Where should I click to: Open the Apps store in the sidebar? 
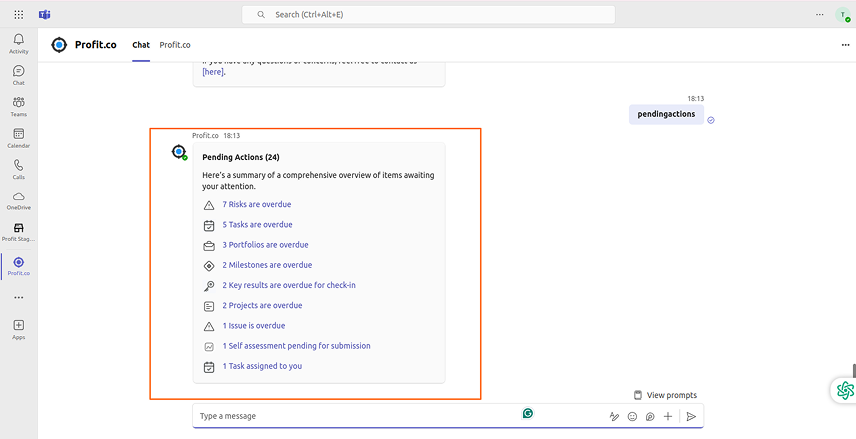coord(19,329)
